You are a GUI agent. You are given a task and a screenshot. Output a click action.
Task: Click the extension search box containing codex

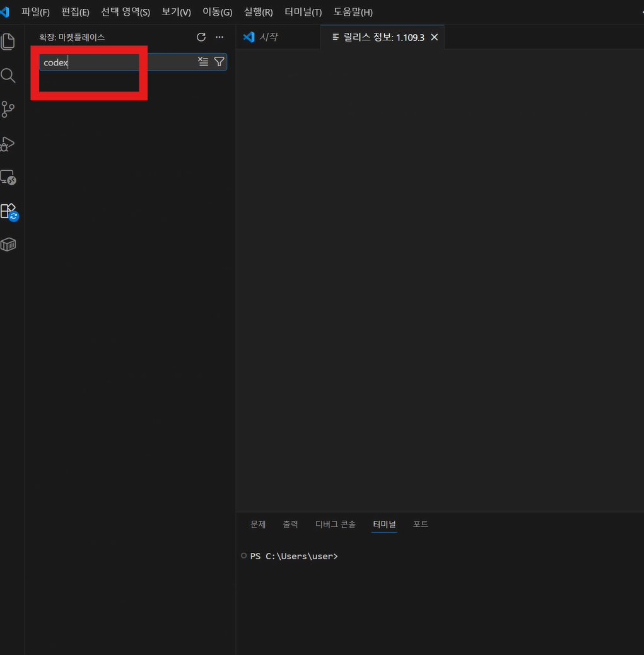pyautogui.click(x=117, y=62)
